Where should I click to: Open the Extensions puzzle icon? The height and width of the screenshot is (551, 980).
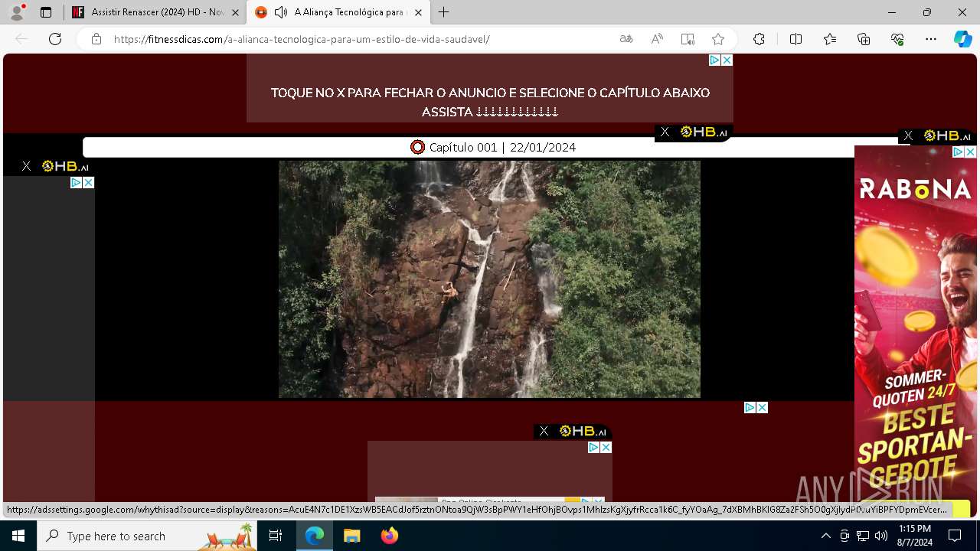tap(759, 39)
